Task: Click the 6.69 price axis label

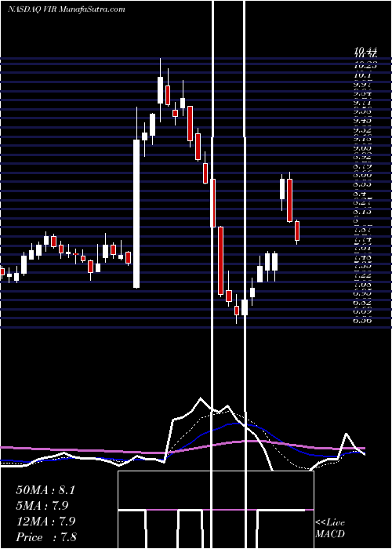Action: coord(363,311)
